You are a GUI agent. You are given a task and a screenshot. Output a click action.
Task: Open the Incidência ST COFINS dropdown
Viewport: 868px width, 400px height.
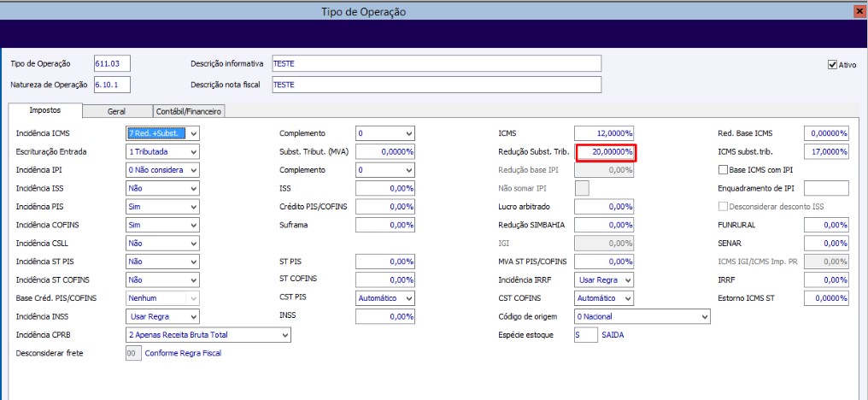pyautogui.click(x=162, y=279)
